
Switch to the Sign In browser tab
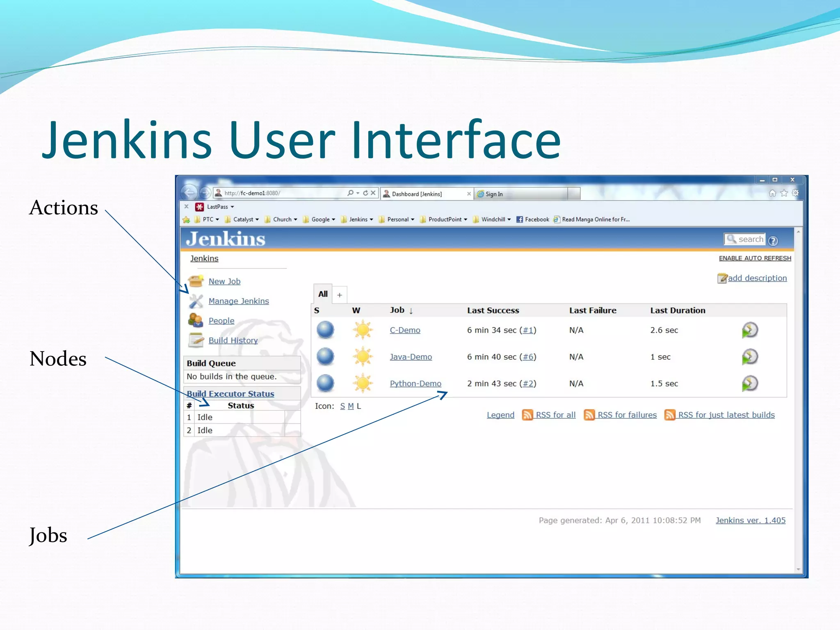(521, 194)
